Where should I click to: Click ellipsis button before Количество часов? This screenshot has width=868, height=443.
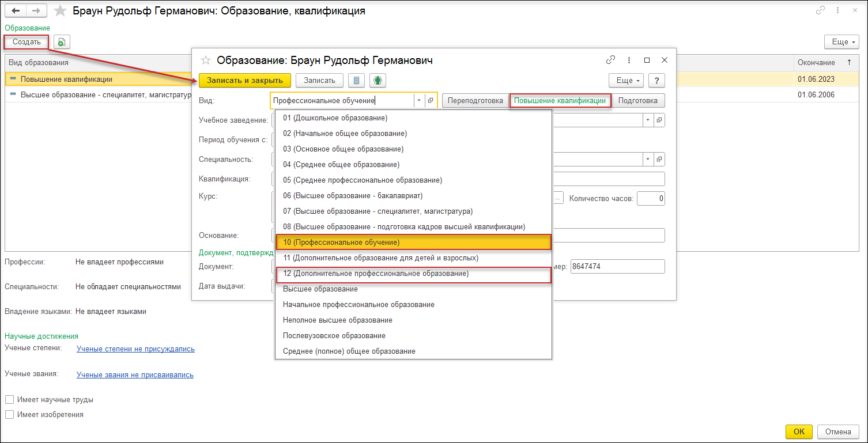click(558, 199)
